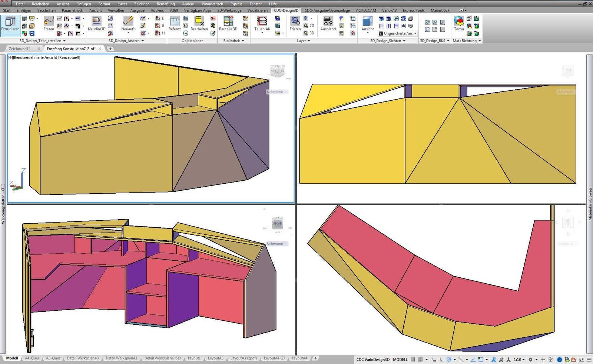Click the [Konzeptuell] visual style label
The image size is (593, 364).
[x=69, y=57]
